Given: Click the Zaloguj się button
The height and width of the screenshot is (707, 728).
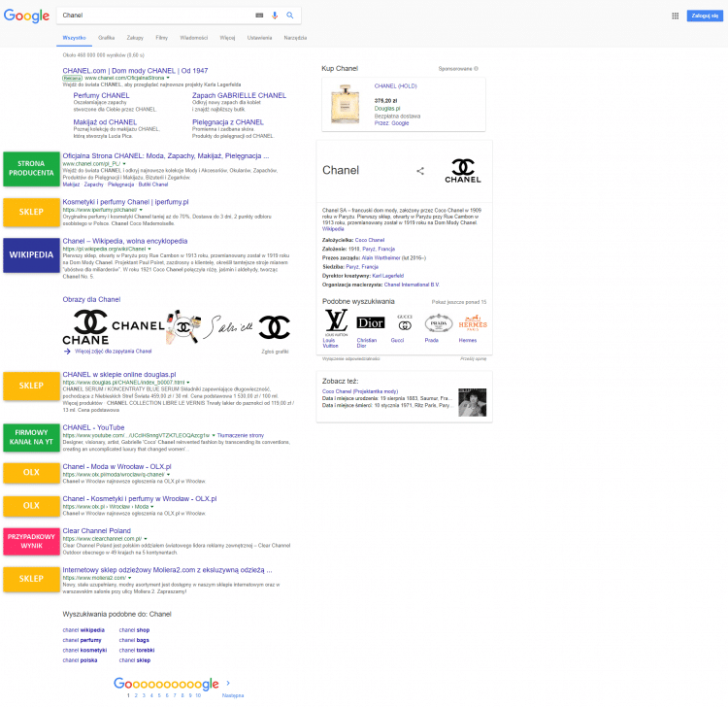Looking at the screenshot, I should point(705,16).
